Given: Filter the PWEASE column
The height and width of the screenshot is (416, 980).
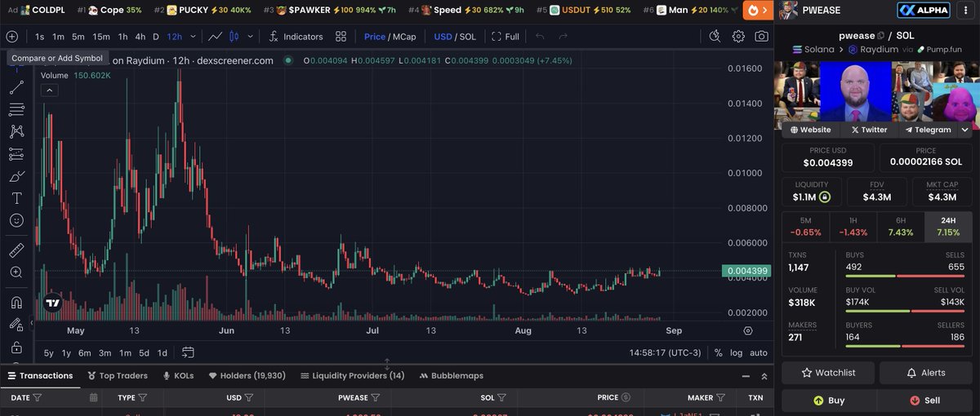Looking at the screenshot, I should click(375, 397).
